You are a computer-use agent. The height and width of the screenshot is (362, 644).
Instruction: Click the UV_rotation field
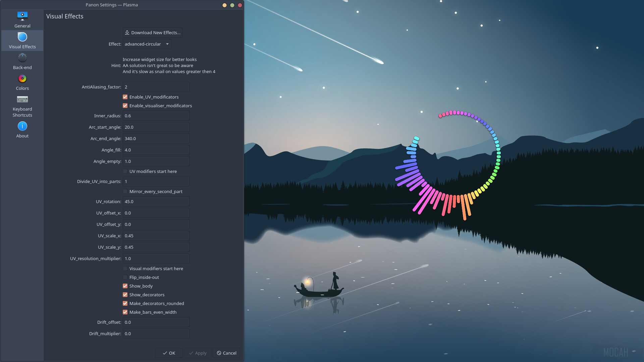pyautogui.click(x=156, y=201)
